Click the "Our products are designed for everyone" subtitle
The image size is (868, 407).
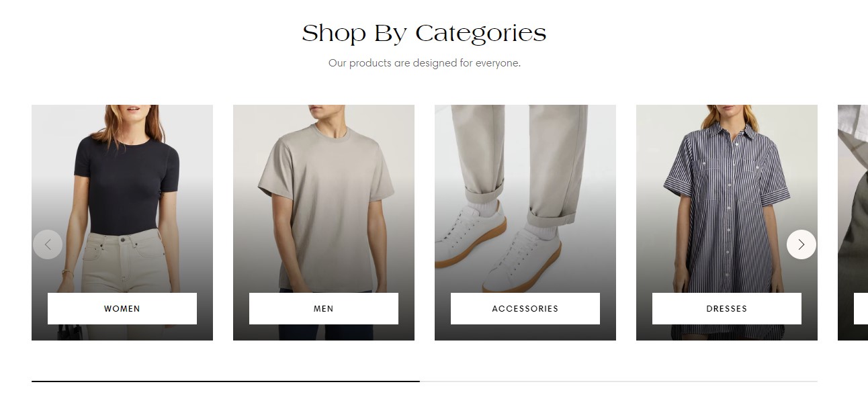[x=425, y=63]
